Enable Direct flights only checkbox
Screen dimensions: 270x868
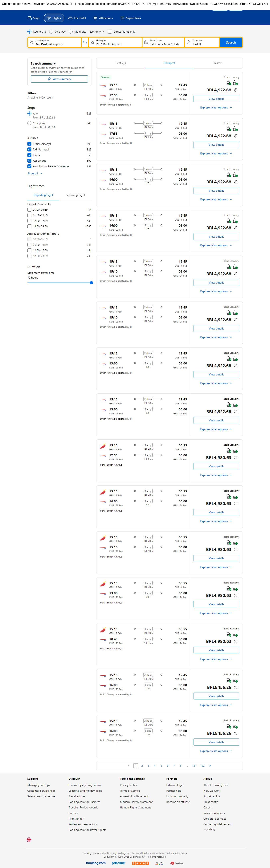coord(110,32)
